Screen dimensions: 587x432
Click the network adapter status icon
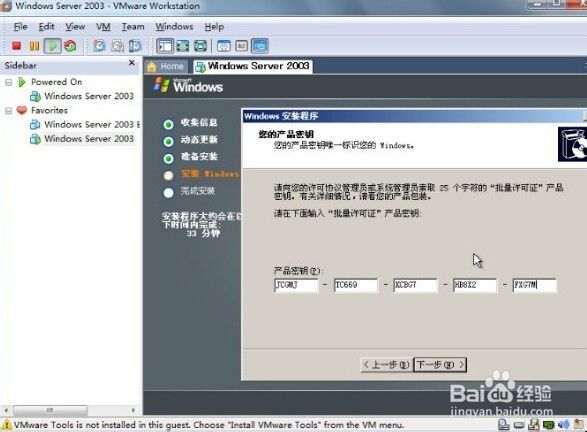[x=548, y=425]
